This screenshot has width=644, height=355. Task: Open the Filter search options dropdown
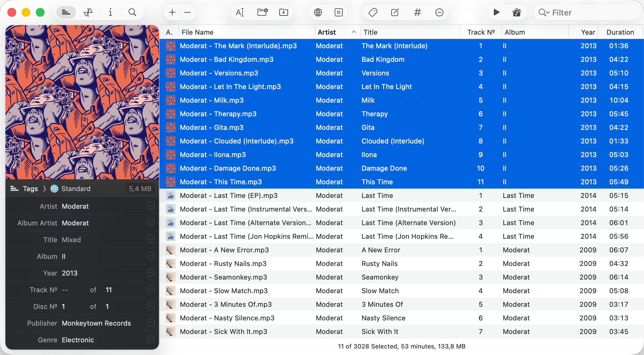point(544,12)
